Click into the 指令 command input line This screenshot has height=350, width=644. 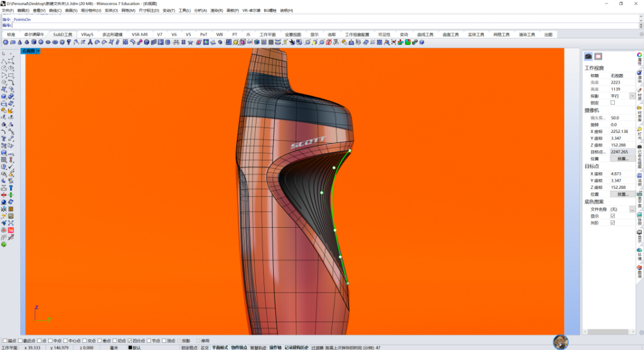(x=324, y=26)
